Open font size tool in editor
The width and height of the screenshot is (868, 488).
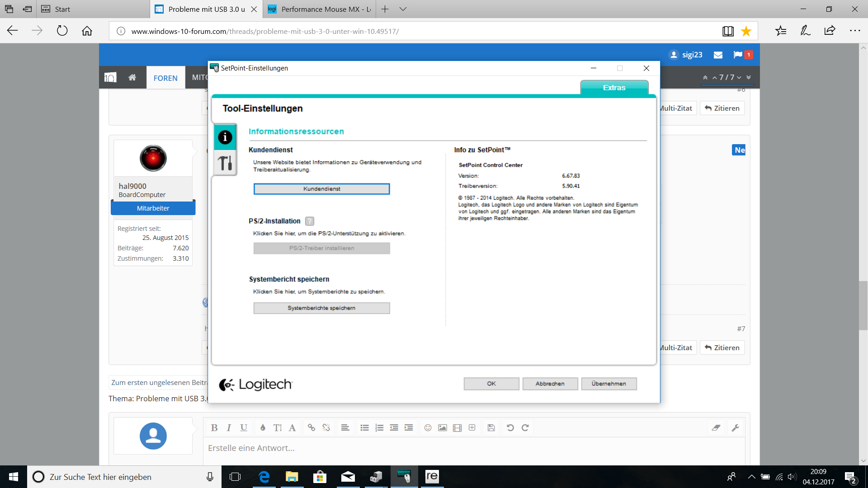click(x=278, y=427)
